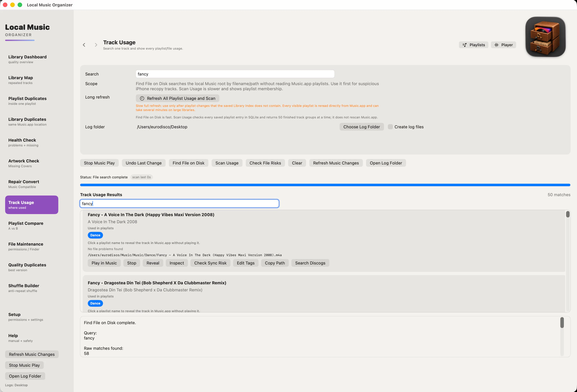Run Find File on Disk
This screenshot has height=392, width=577.
click(x=188, y=163)
